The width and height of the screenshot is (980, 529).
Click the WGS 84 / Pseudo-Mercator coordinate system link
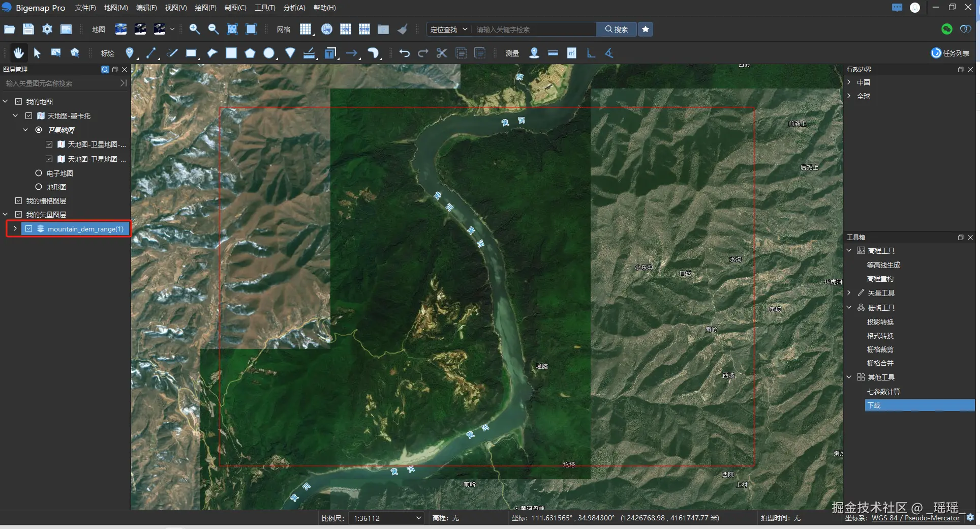(x=915, y=518)
